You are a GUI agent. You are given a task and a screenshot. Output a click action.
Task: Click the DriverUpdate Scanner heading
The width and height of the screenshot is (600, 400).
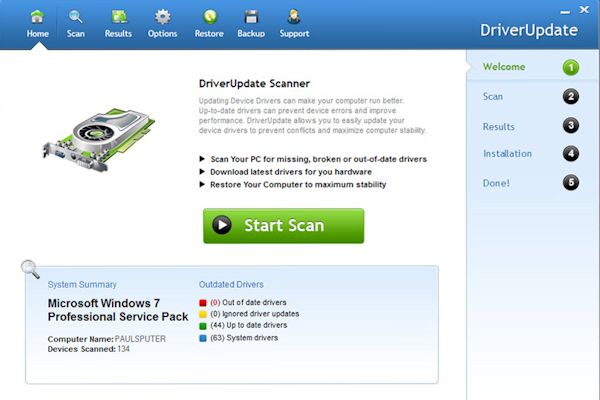(x=254, y=83)
